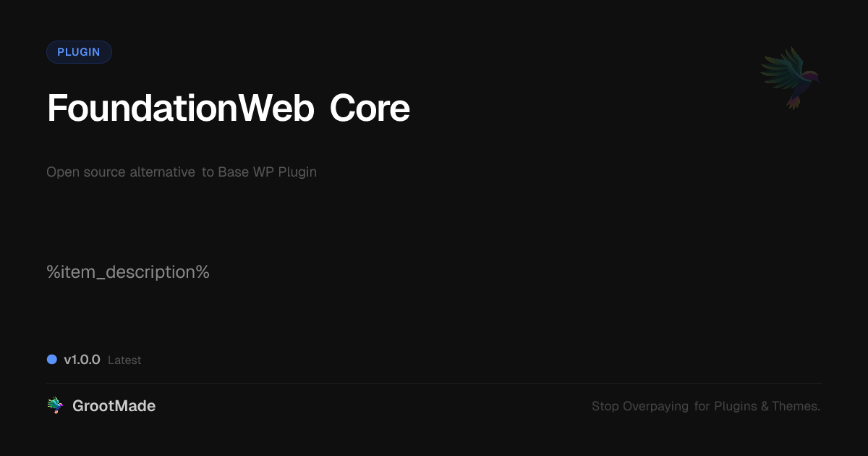Click the "Open source alternative" subtitle text
This screenshot has width=868, height=456.
[121, 172]
